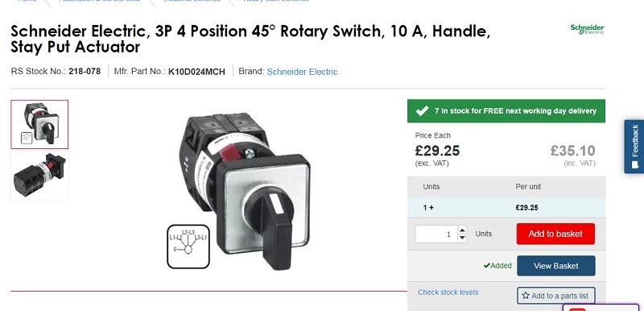Click the RS Stock No. 218-078 text
This screenshot has height=311, width=644.
point(56,72)
